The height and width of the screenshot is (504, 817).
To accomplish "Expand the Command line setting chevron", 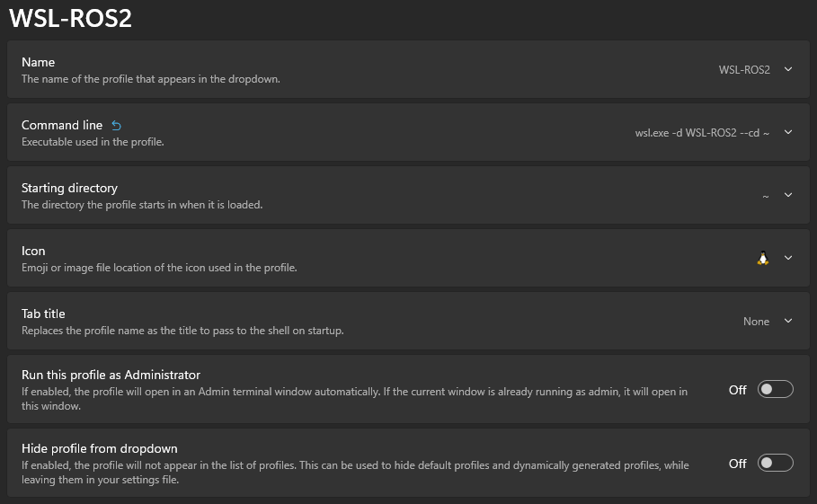I will tap(788, 132).
